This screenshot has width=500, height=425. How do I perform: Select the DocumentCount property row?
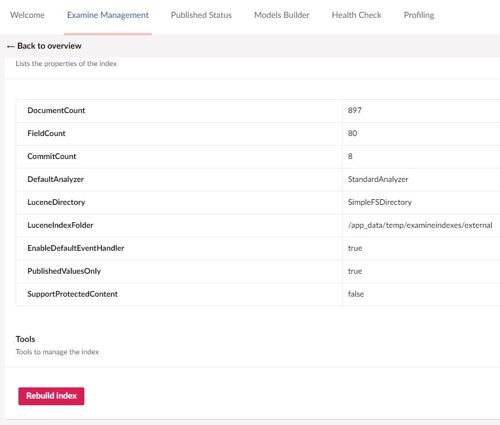click(258, 111)
